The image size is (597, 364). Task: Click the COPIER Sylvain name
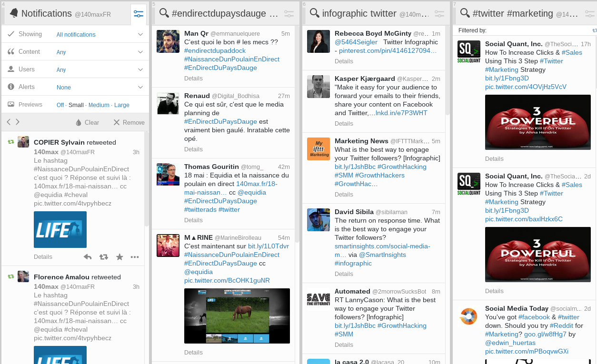59,142
